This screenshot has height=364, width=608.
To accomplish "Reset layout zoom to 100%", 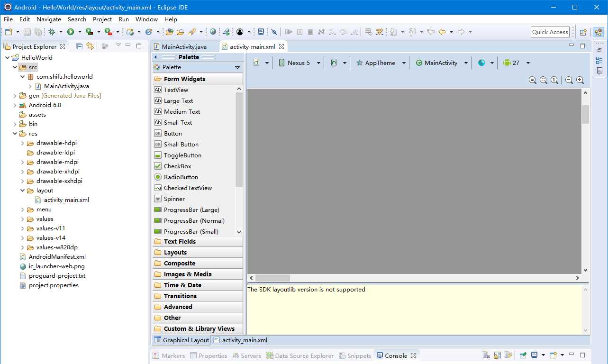I will 554,80.
